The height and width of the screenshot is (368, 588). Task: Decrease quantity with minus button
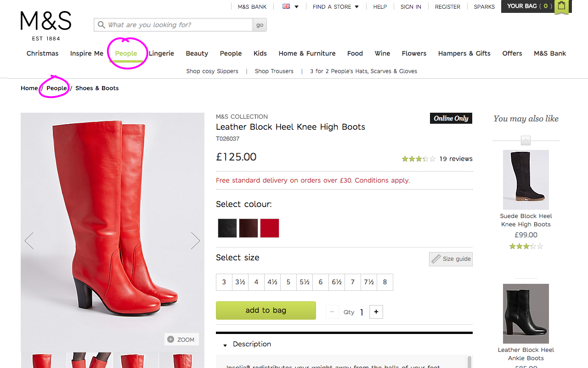(x=332, y=312)
